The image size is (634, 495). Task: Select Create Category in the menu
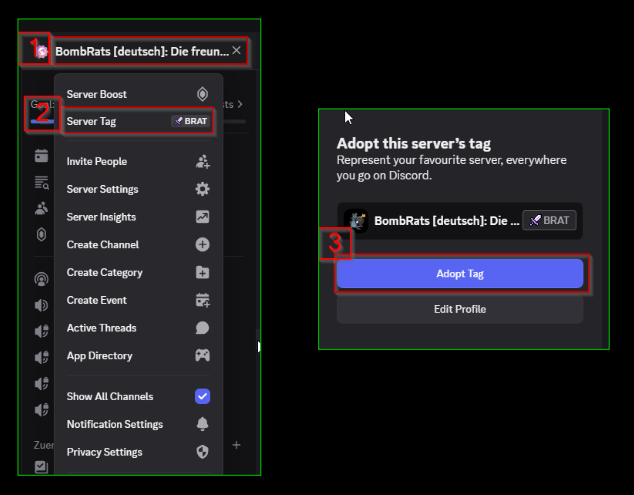coord(138,273)
